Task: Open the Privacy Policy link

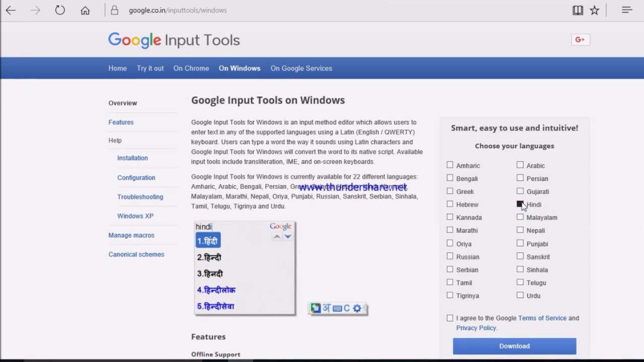Action: pyautogui.click(x=476, y=328)
